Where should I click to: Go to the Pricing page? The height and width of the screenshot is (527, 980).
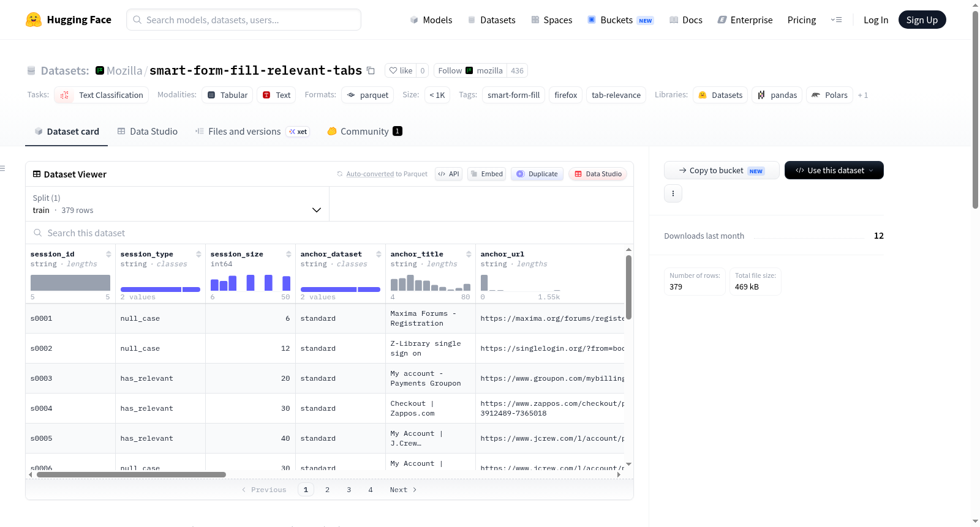pos(802,20)
